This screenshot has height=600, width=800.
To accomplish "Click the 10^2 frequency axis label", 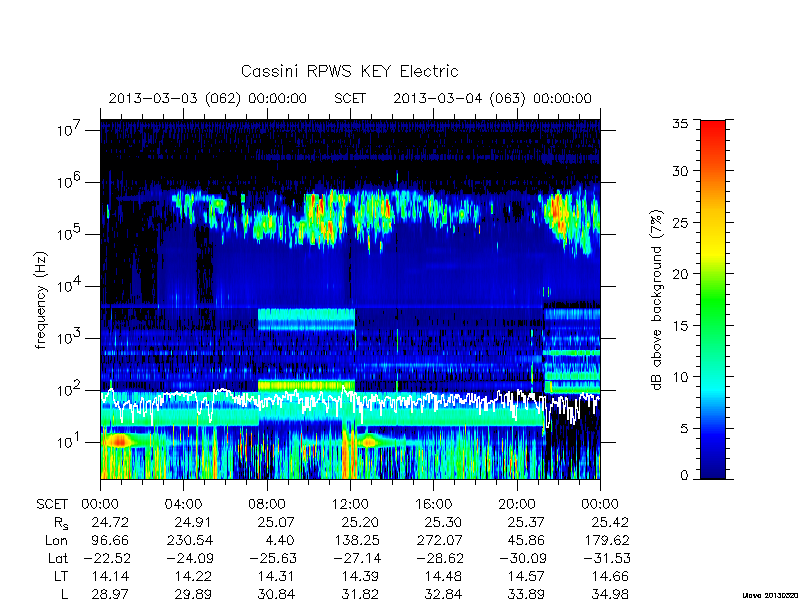I will click(x=68, y=389).
